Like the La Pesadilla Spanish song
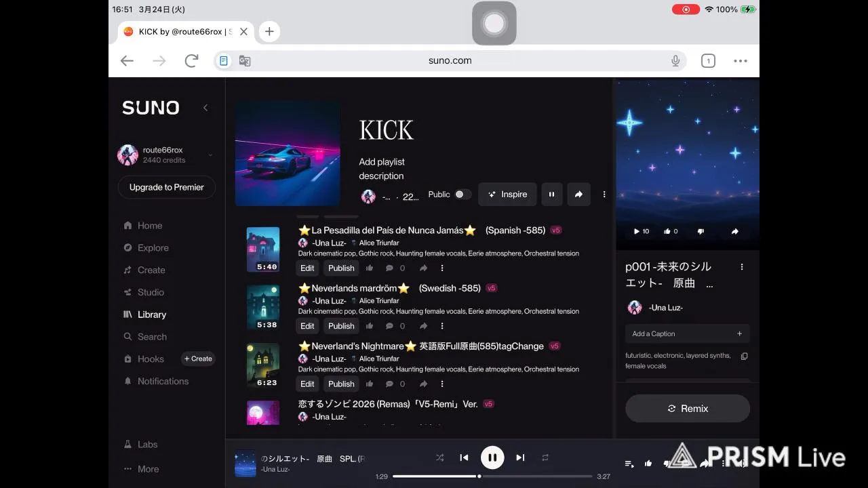Image resolution: width=868 pixels, height=488 pixels. 370,268
